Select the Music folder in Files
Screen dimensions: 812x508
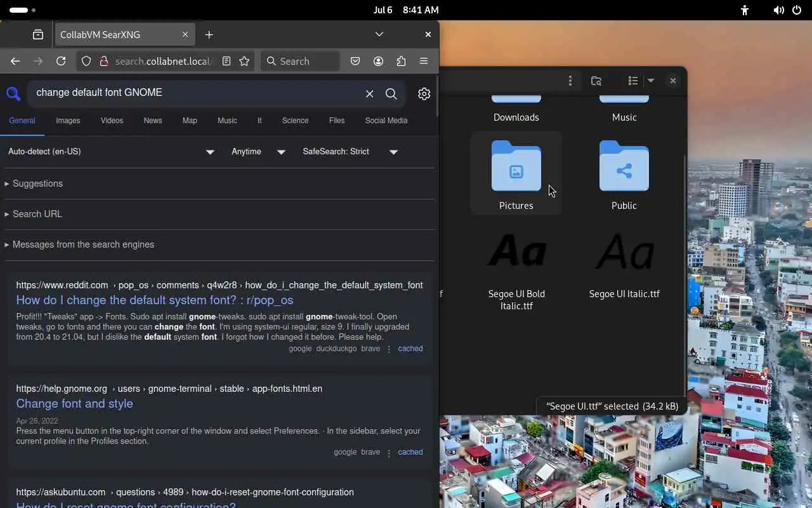[624, 109]
